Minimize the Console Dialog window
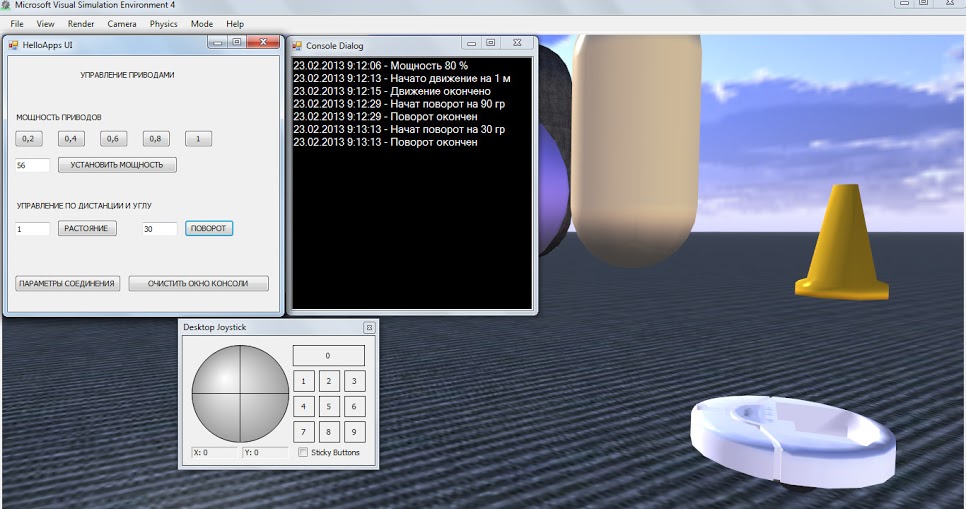 click(x=471, y=43)
